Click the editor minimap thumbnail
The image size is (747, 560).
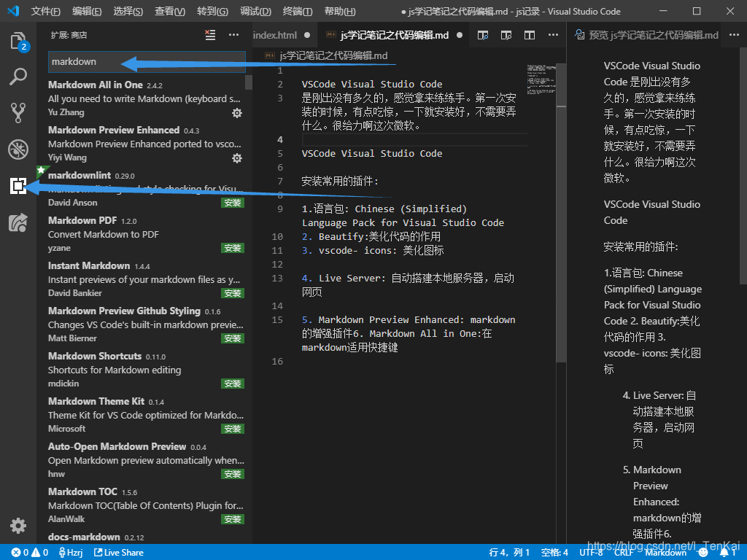(541, 79)
